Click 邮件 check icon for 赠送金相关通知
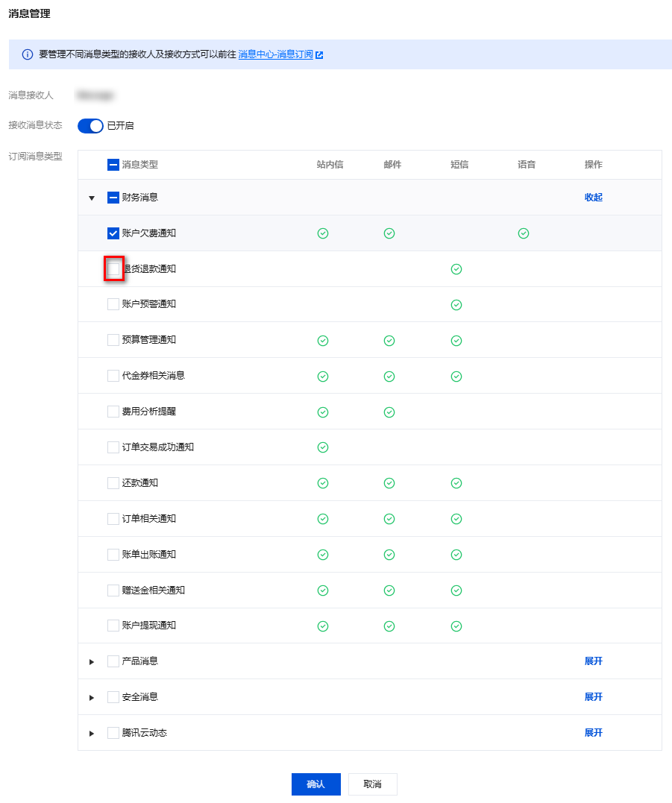The image size is (672, 803). click(389, 591)
